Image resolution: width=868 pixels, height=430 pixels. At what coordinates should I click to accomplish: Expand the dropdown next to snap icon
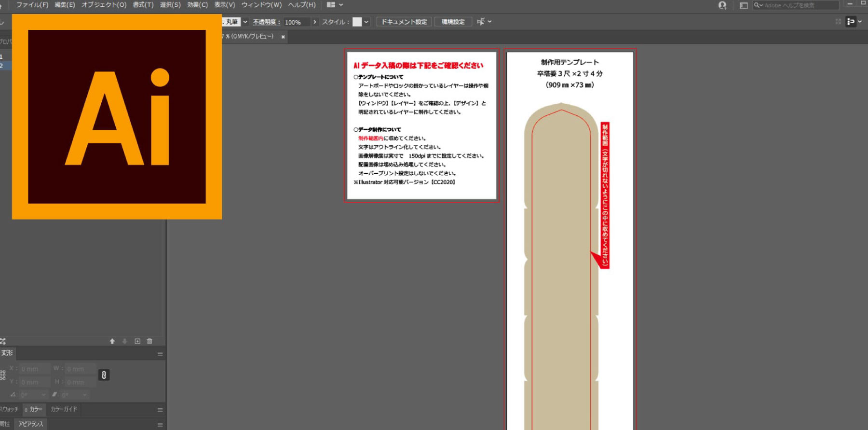point(860,22)
